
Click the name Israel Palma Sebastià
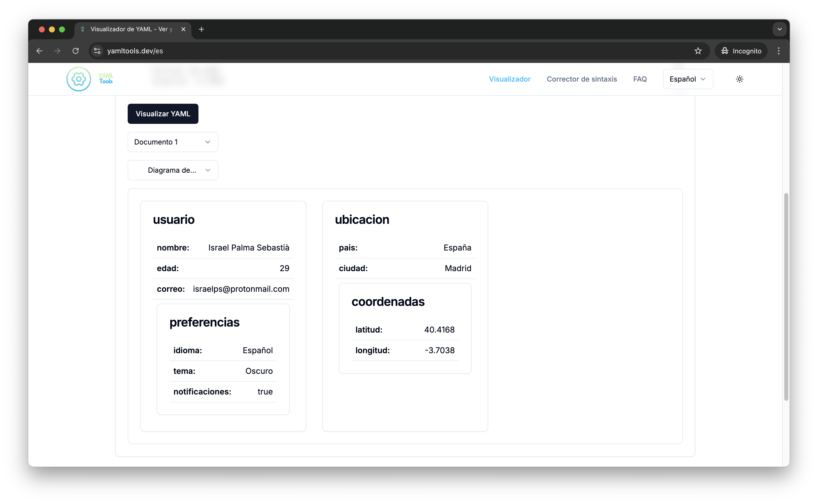249,248
